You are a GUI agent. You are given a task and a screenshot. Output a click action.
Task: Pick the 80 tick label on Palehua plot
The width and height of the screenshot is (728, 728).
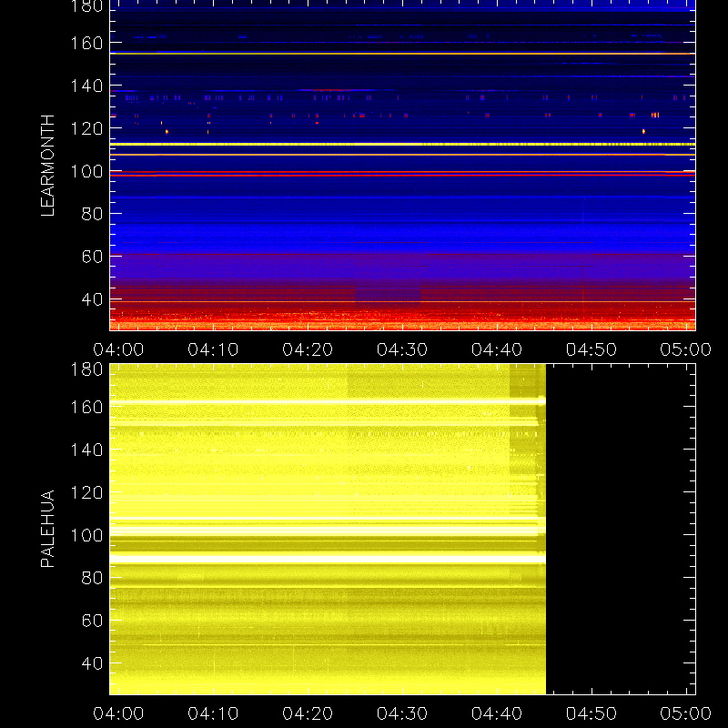(92, 578)
